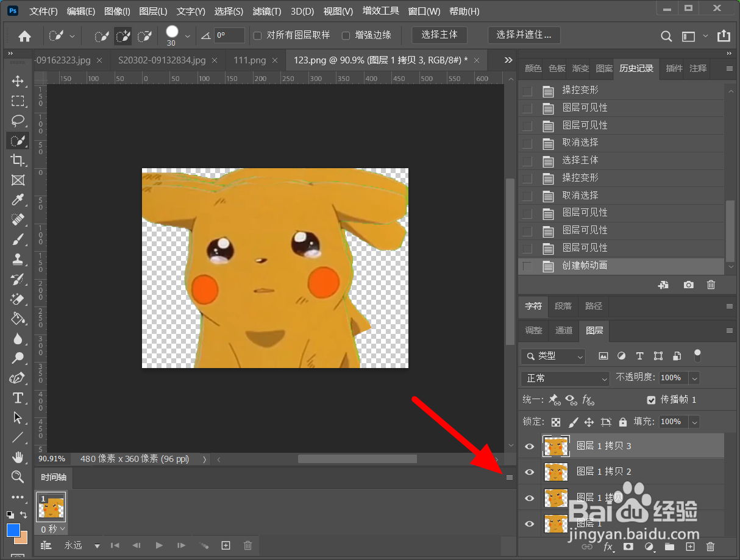Open the 滤镜(T) menu
Screen dimensions: 740x560
point(266,11)
